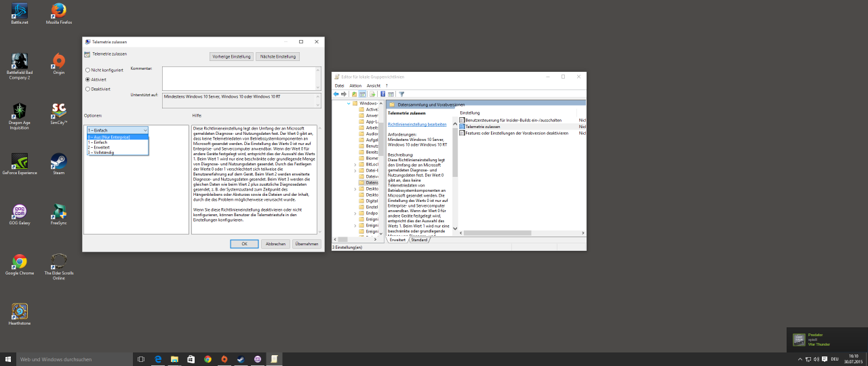Click the forward arrow in the Gruppenrichtlinien editor
This screenshot has width=868, height=366.
[344, 94]
